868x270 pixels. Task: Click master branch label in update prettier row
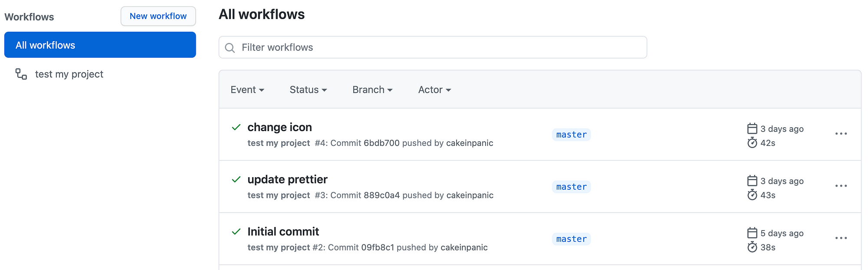571,187
